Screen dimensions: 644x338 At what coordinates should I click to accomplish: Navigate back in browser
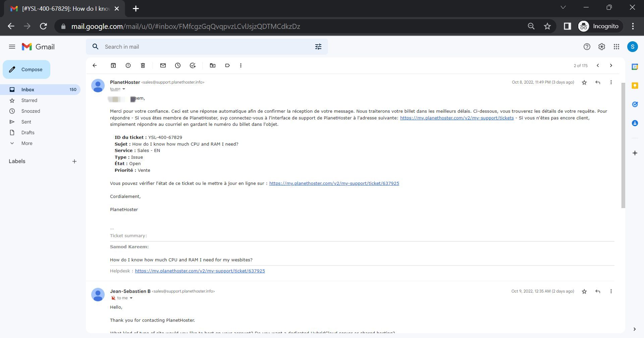point(11,26)
